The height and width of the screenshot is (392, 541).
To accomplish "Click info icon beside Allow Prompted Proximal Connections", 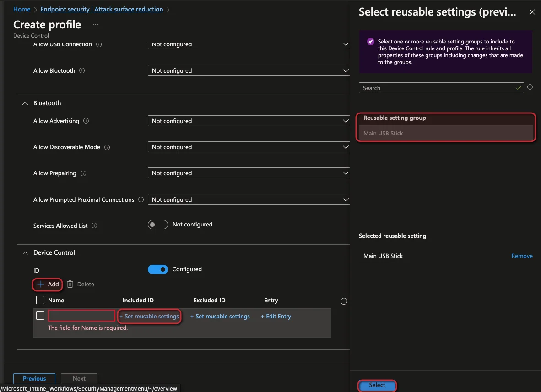I will pos(141,199).
